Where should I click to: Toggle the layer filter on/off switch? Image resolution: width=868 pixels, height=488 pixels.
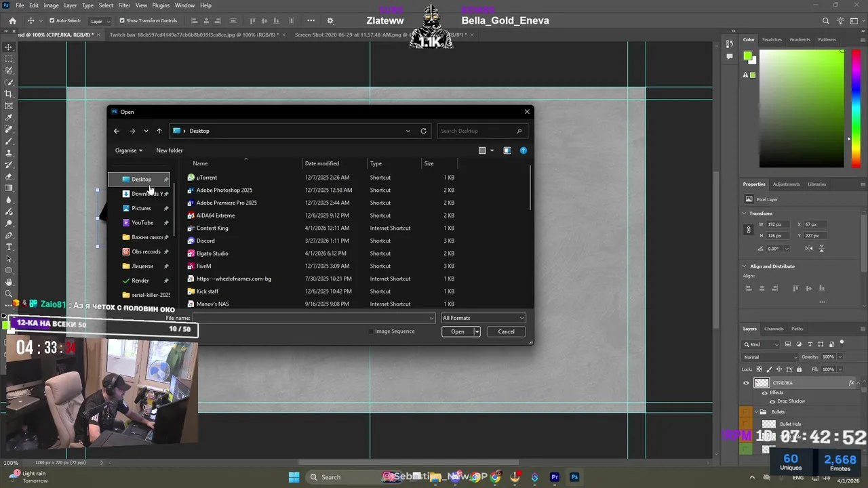click(x=842, y=343)
